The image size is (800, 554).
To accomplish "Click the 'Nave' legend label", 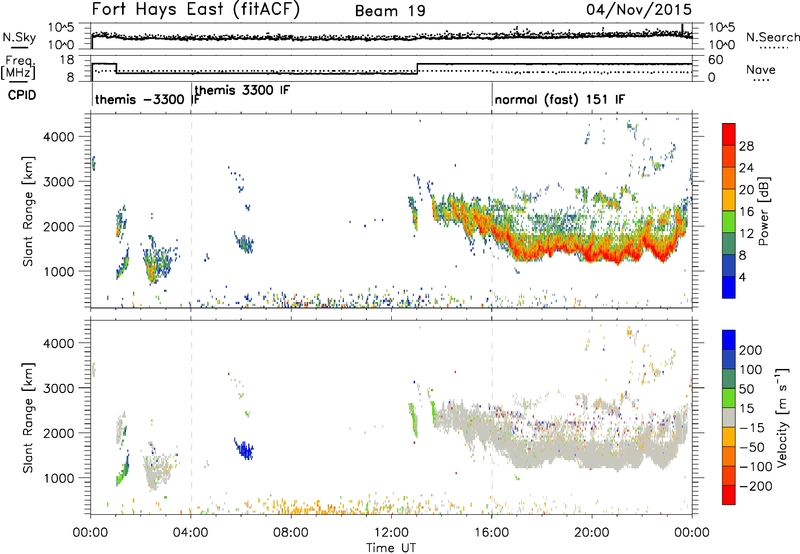I will pyautogui.click(x=761, y=69).
